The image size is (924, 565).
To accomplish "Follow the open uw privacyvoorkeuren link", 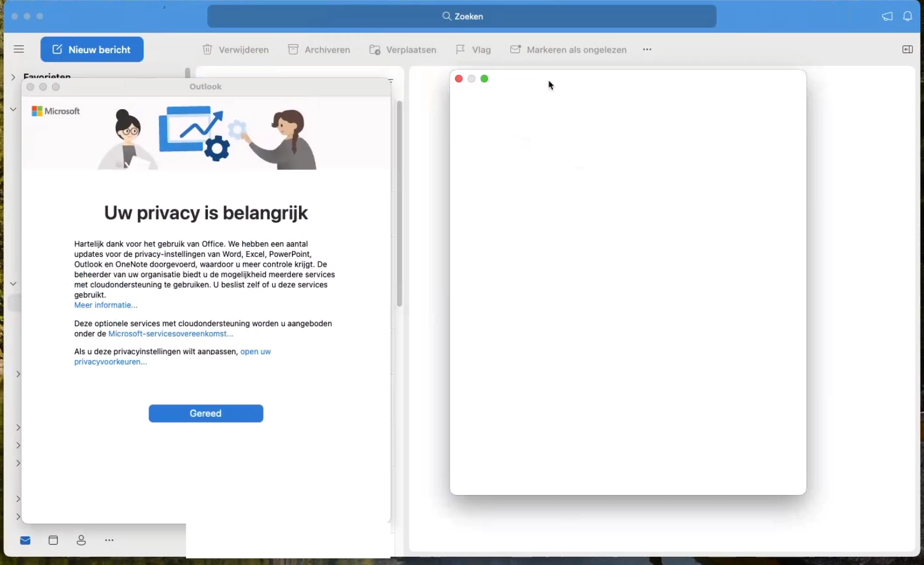I will coord(172,357).
